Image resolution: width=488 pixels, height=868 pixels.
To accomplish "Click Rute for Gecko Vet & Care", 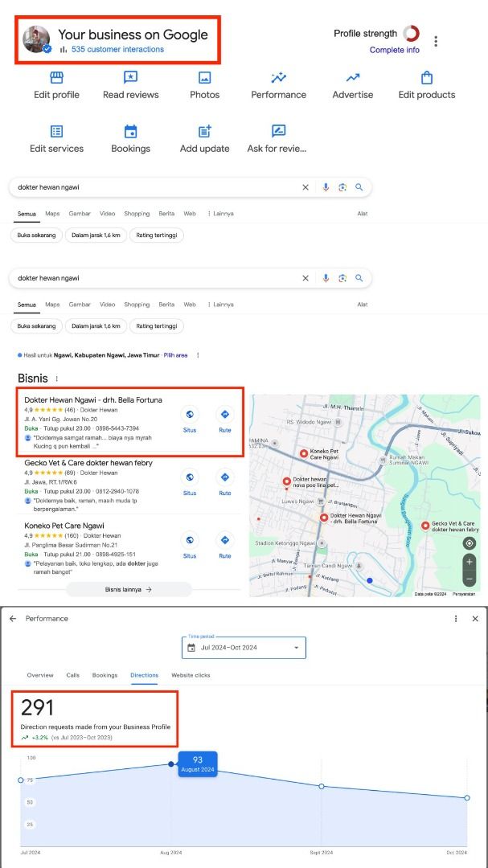I will click(225, 481).
